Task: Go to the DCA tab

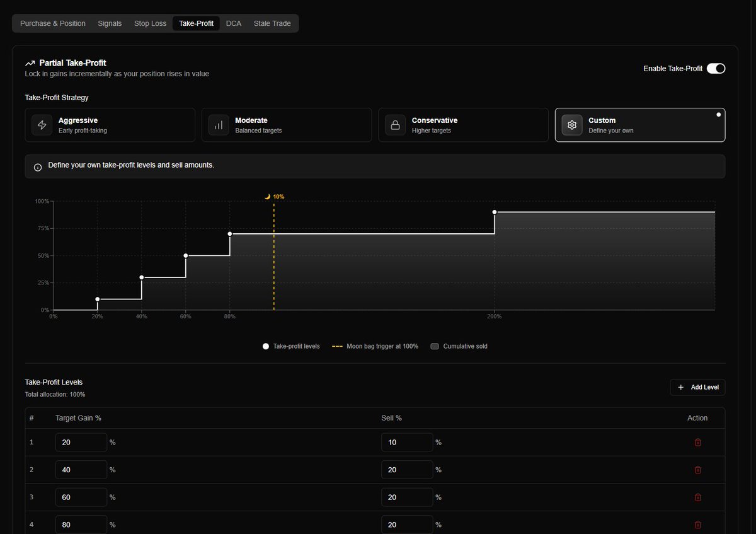Action: (x=234, y=23)
